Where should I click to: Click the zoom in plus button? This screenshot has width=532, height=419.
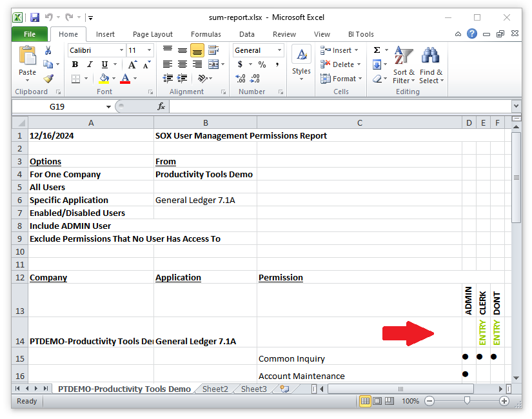coord(504,401)
